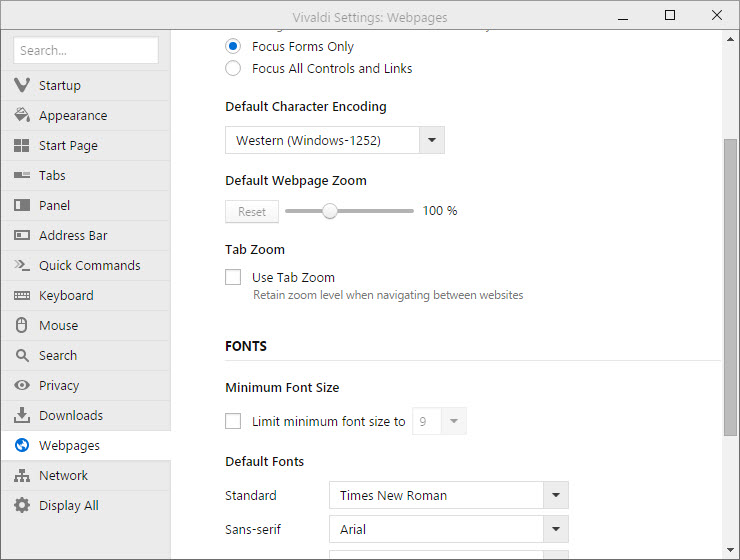Click the Mouse icon in sidebar
The width and height of the screenshot is (740, 560).
tap(22, 325)
